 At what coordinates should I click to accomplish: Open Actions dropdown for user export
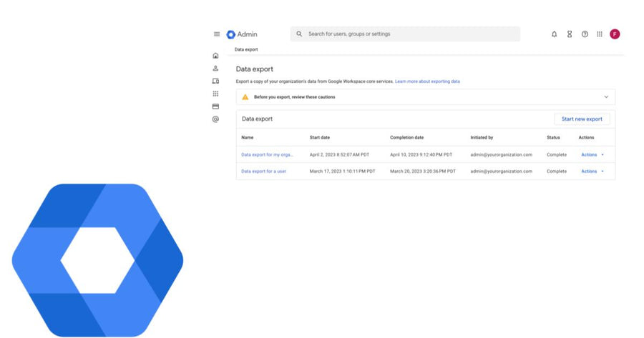[592, 171]
